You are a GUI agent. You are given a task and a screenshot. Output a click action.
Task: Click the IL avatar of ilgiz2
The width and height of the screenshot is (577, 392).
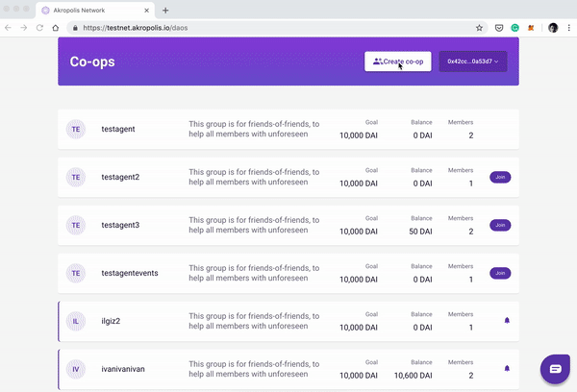coord(76,322)
